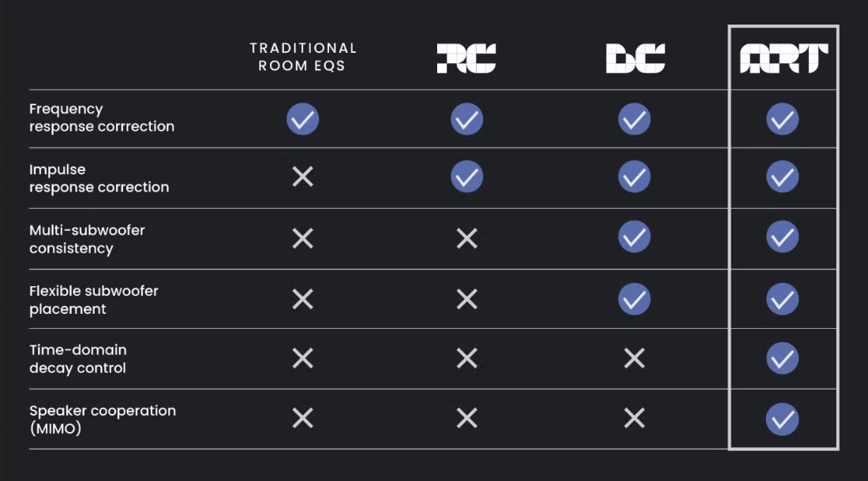
Task: Select the Impulse response correction label
Action: coord(99,178)
